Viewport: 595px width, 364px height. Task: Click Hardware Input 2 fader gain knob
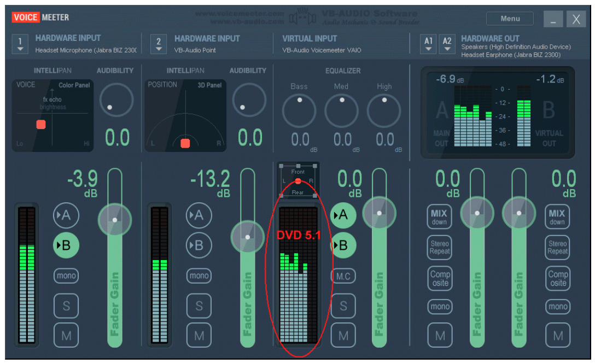[x=247, y=237]
